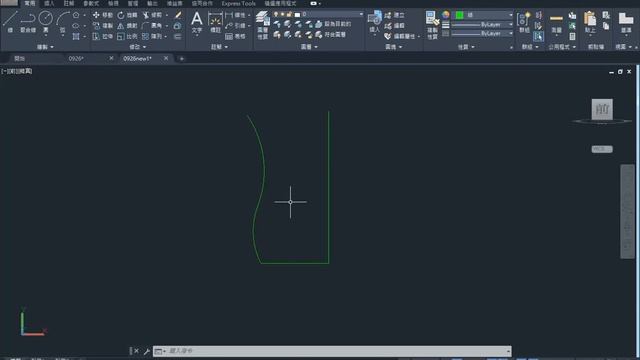The height and width of the screenshot is (360, 640).
Task: Open the Express Tools ribbon tab
Action: 238,3
